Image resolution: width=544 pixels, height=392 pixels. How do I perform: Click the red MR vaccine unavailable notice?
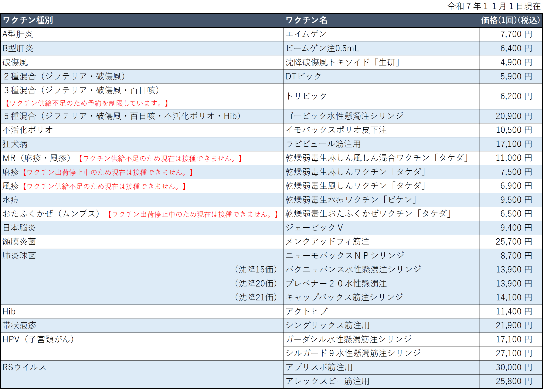(x=160, y=158)
